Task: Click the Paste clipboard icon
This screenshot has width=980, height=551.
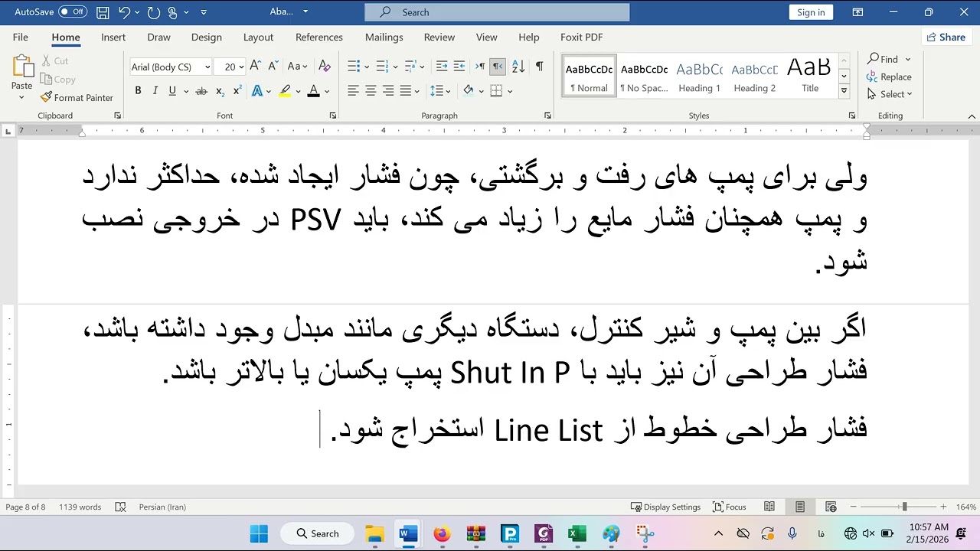Action: click(x=22, y=67)
